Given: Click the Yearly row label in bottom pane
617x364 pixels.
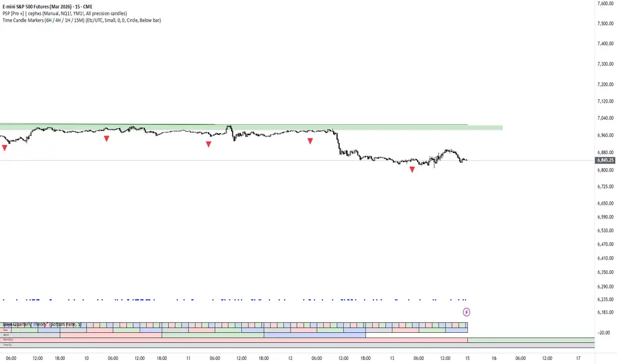Looking at the screenshot, I should pos(7,345).
